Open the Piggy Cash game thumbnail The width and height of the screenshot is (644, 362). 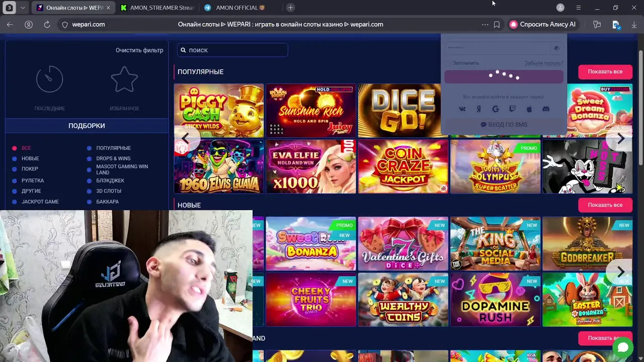click(x=219, y=111)
